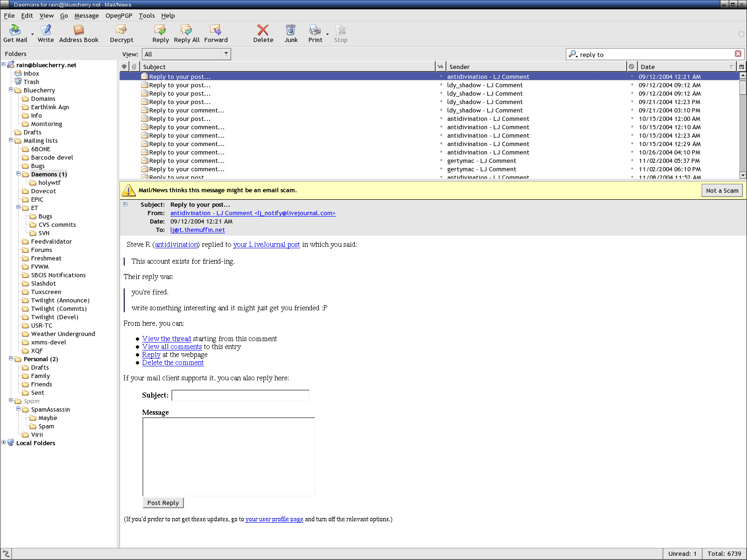Open the search magnifier options icon
The height and width of the screenshot is (560, 747).
573,54
